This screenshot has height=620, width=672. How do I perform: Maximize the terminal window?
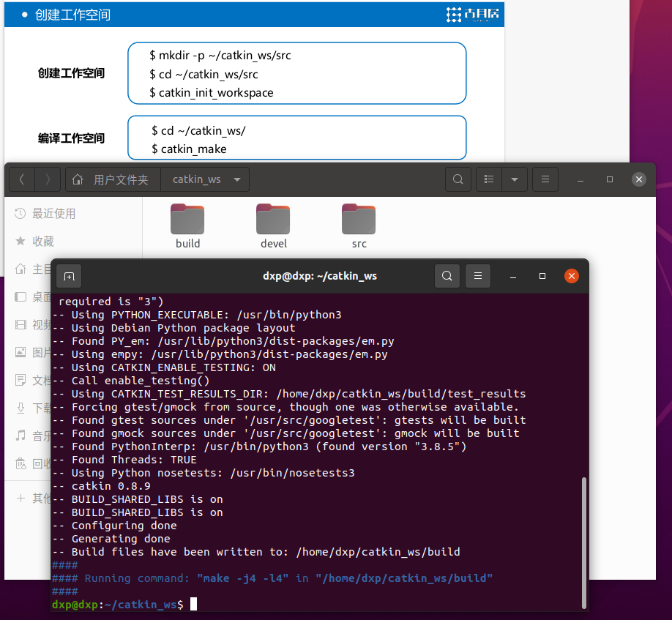542,276
